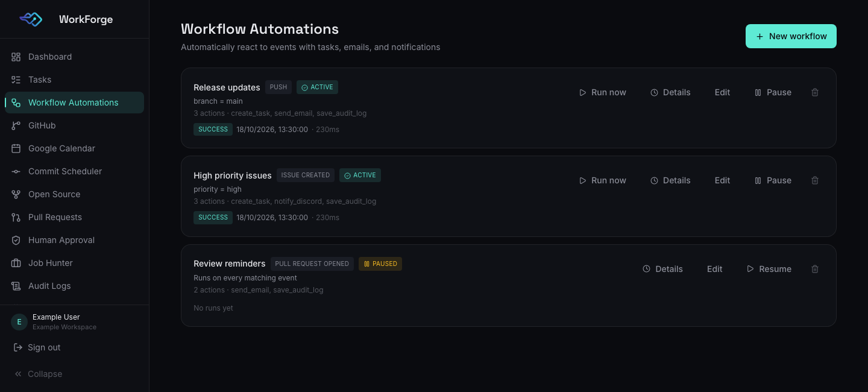Navigate to Commit Scheduler
This screenshot has height=392, width=868.
[x=74, y=171]
